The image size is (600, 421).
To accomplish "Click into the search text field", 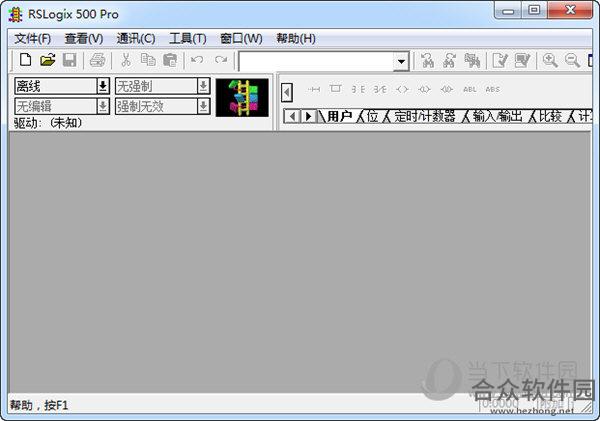I will tap(316, 61).
